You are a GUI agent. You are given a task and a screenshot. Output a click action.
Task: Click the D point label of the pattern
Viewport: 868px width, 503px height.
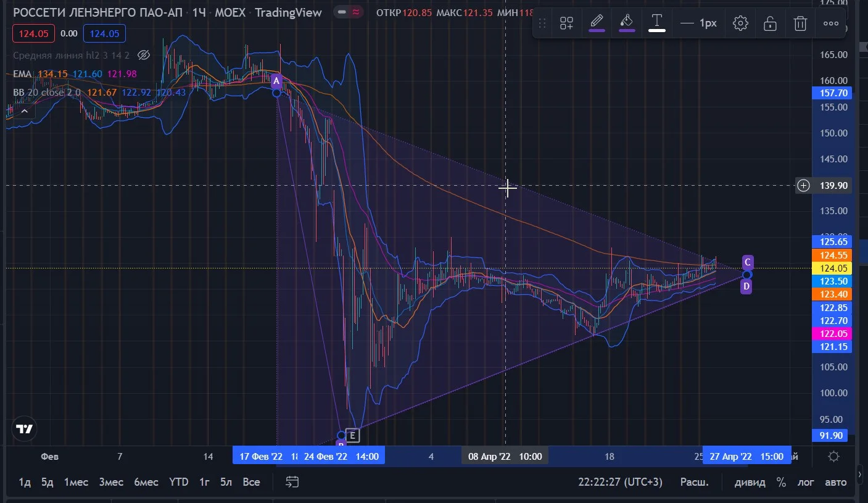[x=746, y=286]
